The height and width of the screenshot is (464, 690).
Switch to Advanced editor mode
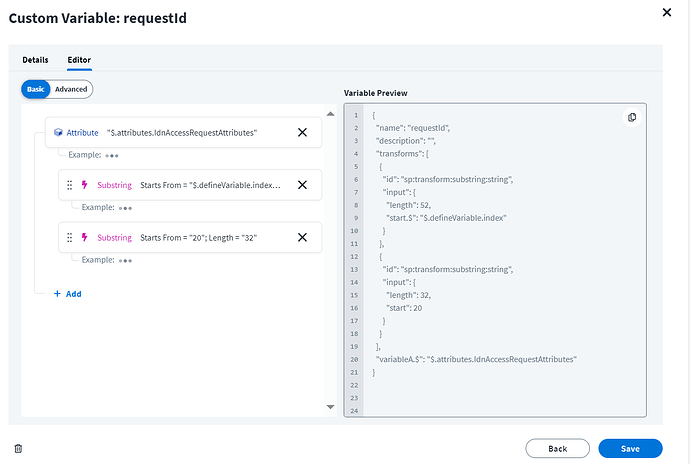coord(71,89)
